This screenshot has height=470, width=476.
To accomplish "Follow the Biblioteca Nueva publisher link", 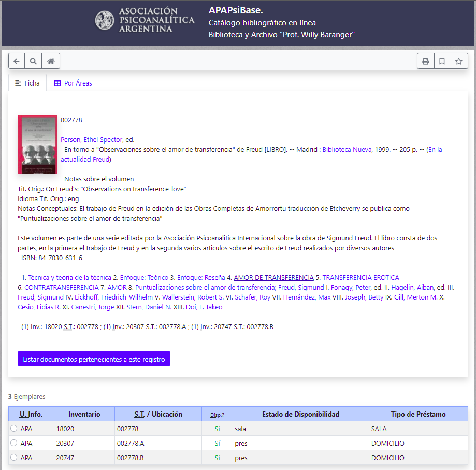I will tap(347, 150).
